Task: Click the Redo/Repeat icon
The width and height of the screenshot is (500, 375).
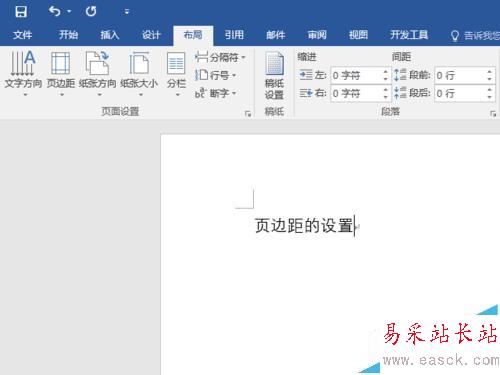Action: pos(91,12)
